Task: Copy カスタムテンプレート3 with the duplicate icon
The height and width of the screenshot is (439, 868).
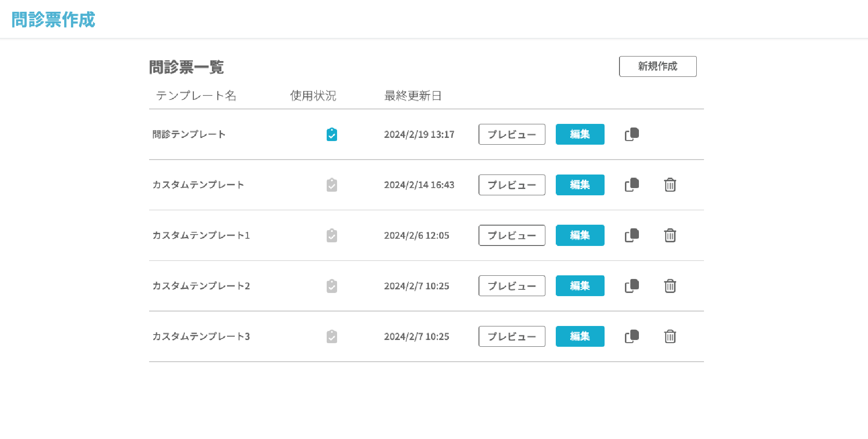Action: (632, 336)
